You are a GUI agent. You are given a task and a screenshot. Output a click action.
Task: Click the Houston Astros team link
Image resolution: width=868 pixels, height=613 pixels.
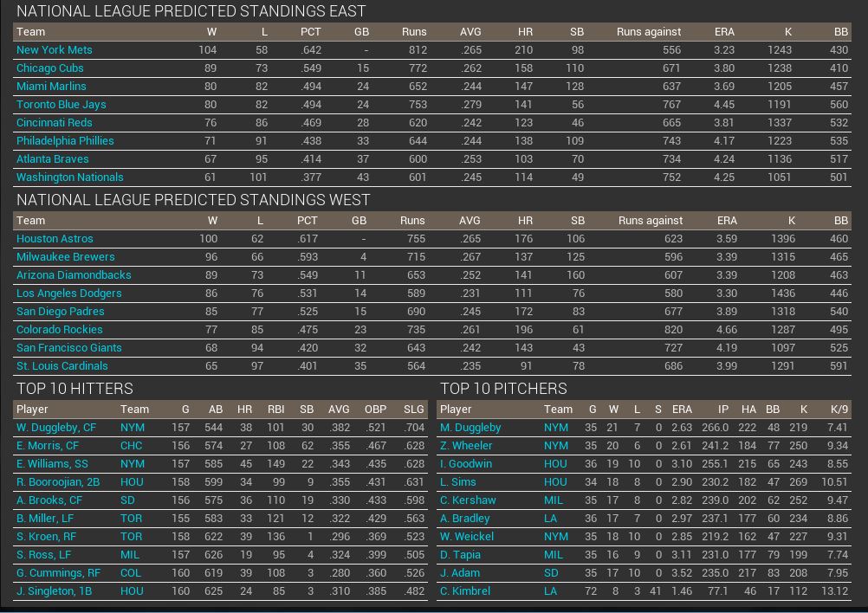coord(55,239)
